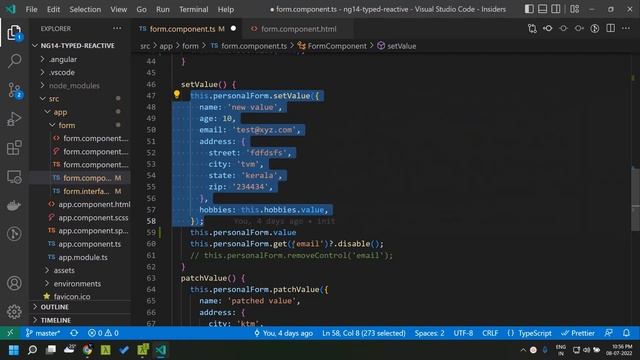The image size is (640, 360).
Task: Open the Manage gear icon
Action: [14, 312]
